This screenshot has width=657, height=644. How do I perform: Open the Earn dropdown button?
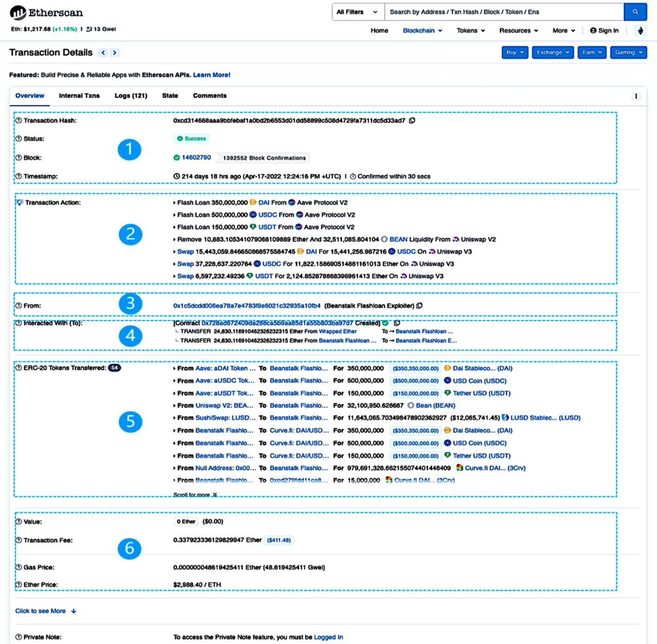pos(592,52)
